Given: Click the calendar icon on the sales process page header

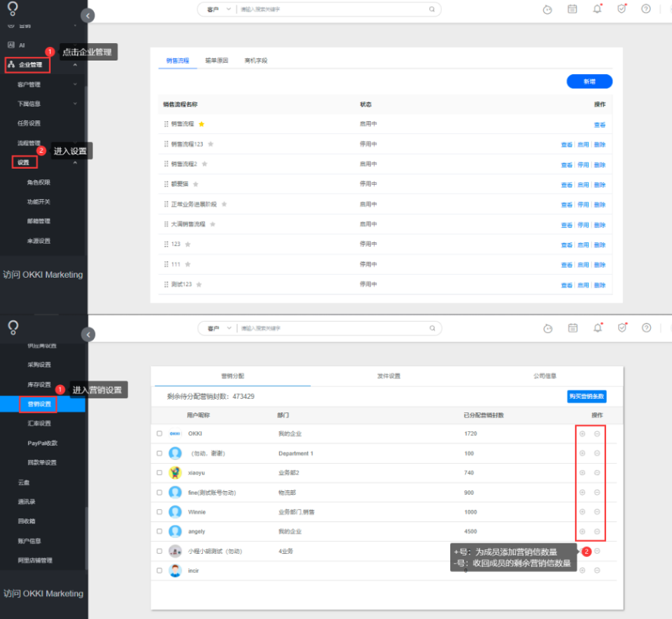Looking at the screenshot, I should 572,9.
